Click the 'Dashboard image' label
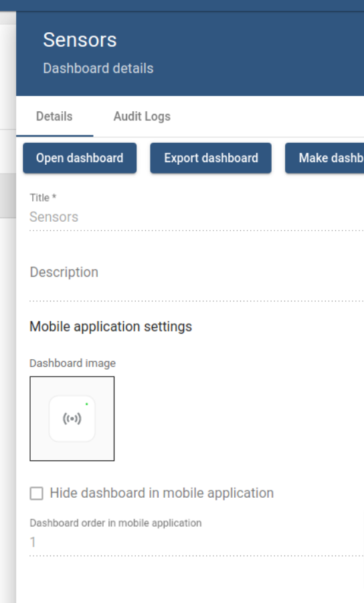The width and height of the screenshot is (364, 603). (x=72, y=363)
